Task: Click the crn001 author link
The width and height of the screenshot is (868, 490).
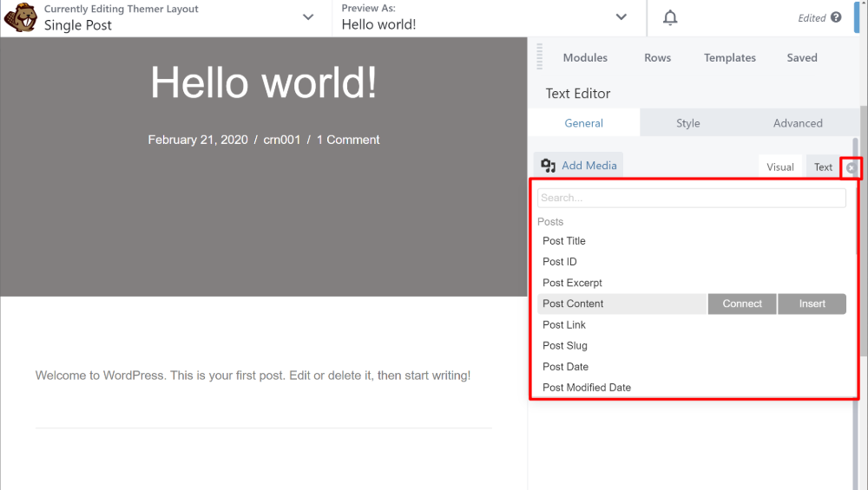Action: coord(282,140)
